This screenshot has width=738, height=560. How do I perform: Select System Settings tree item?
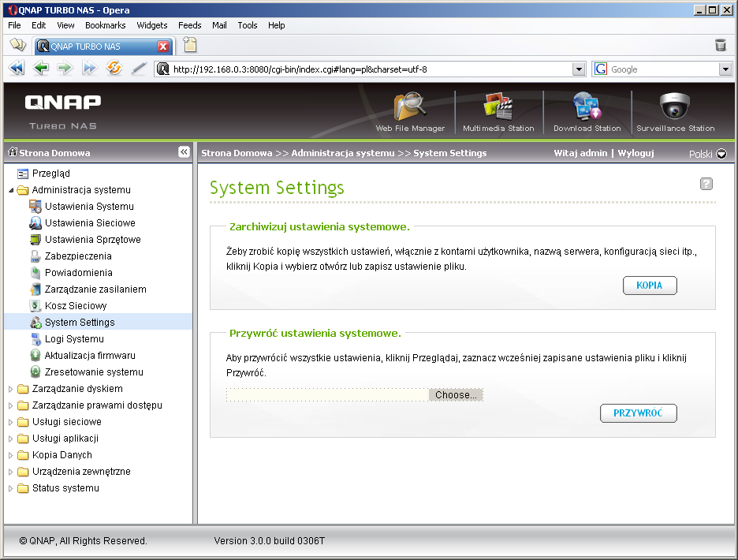80,322
